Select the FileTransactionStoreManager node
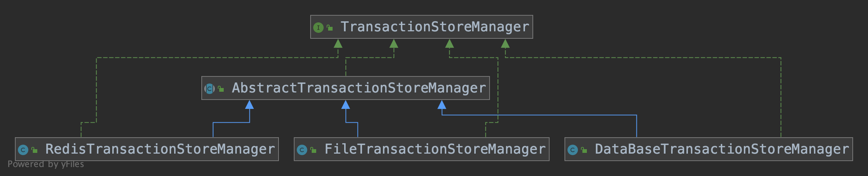868x176 pixels. point(422,149)
